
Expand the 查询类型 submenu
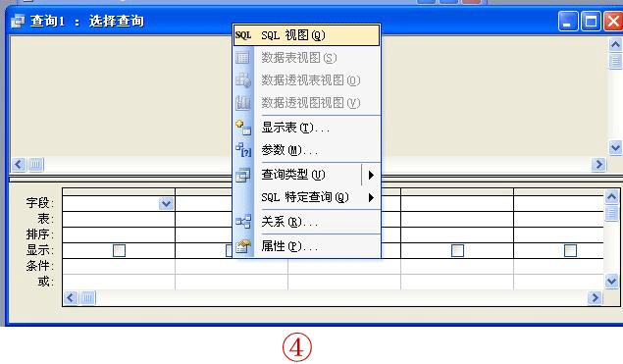point(306,175)
